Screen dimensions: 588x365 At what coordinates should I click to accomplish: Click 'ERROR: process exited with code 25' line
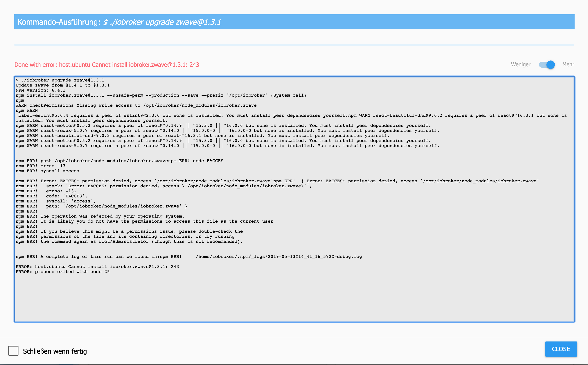pos(63,272)
